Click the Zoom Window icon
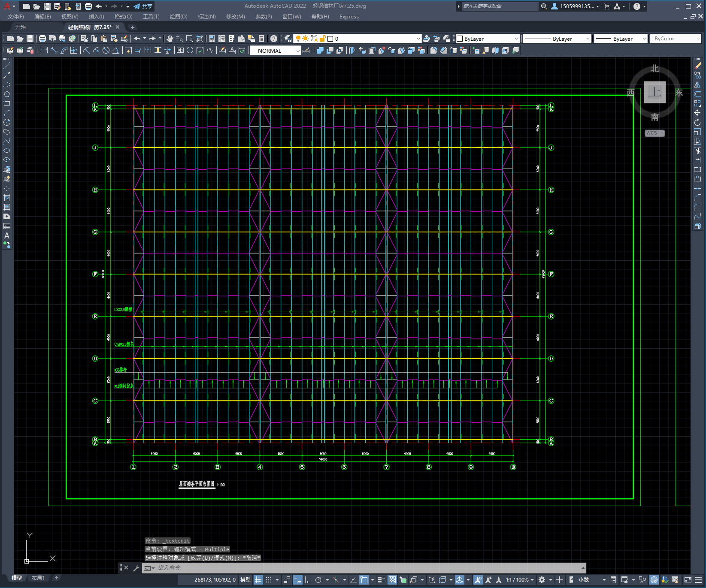This screenshot has width=706, height=588. click(190, 39)
